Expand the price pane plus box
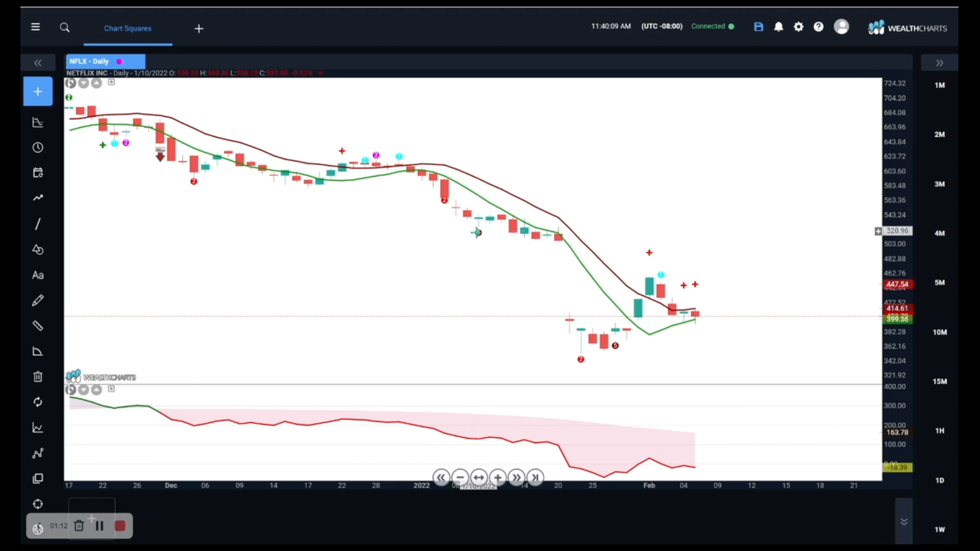The width and height of the screenshot is (980, 551). 111,82
